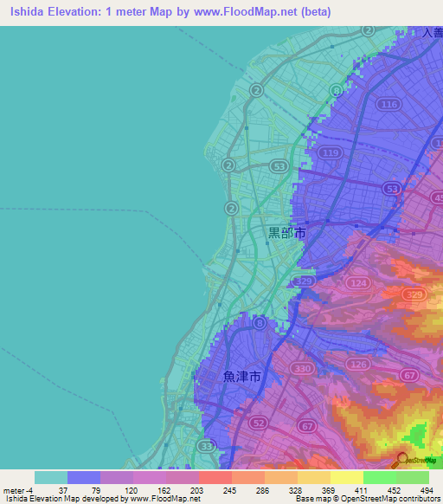The height and width of the screenshot is (504, 443).
Task: Click the 411 legend value
Action: (x=361, y=490)
